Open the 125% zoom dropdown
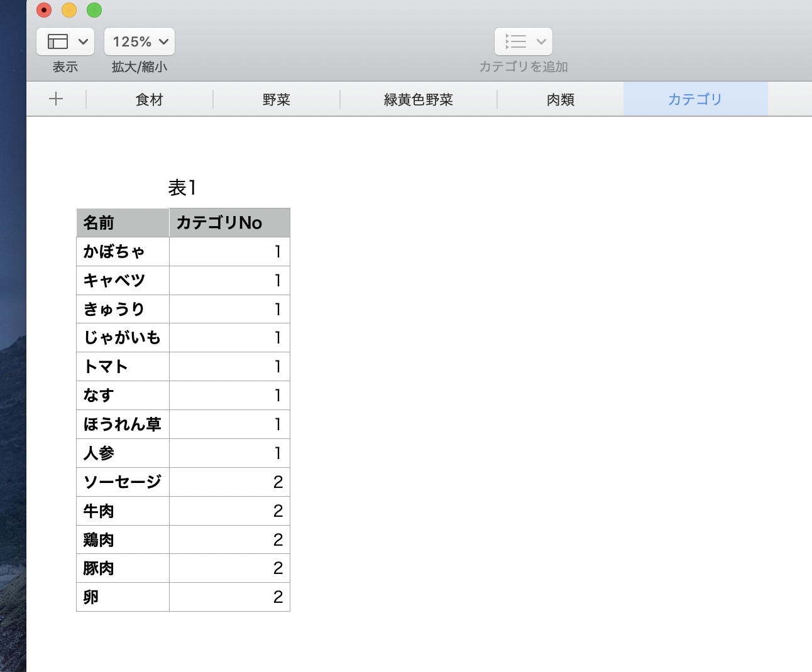Image resolution: width=812 pixels, height=672 pixels. 140,41
